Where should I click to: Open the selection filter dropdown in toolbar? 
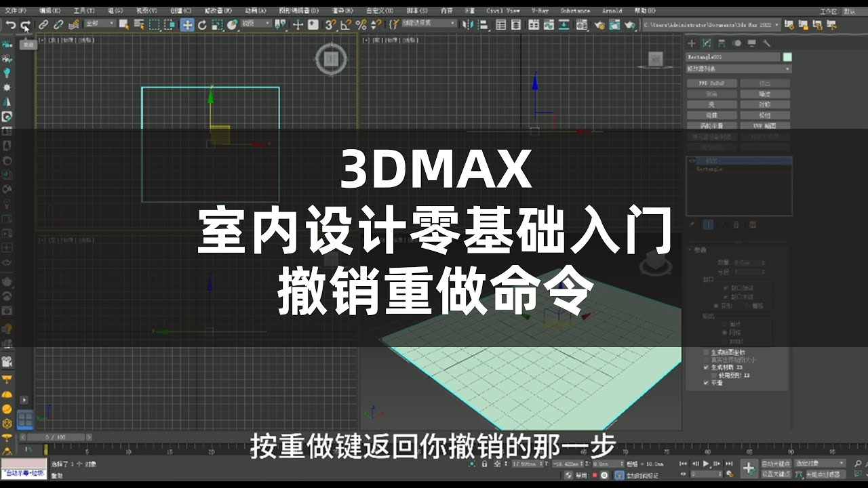pyautogui.click(x=100, y=24)
